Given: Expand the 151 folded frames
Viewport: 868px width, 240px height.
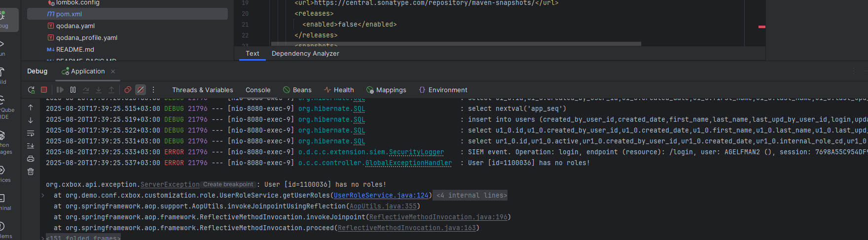Looking at the screenshot, I should [x=83, y=238].
